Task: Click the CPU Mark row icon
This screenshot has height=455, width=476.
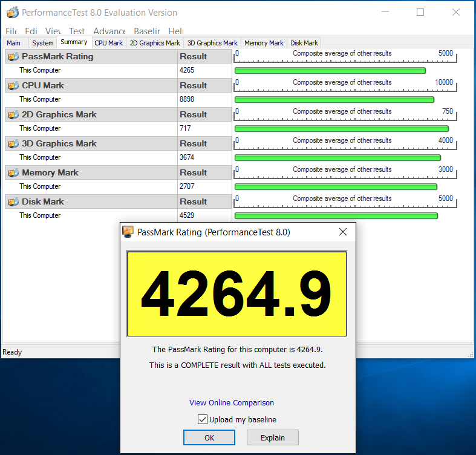Action: (x=13, y=86)
